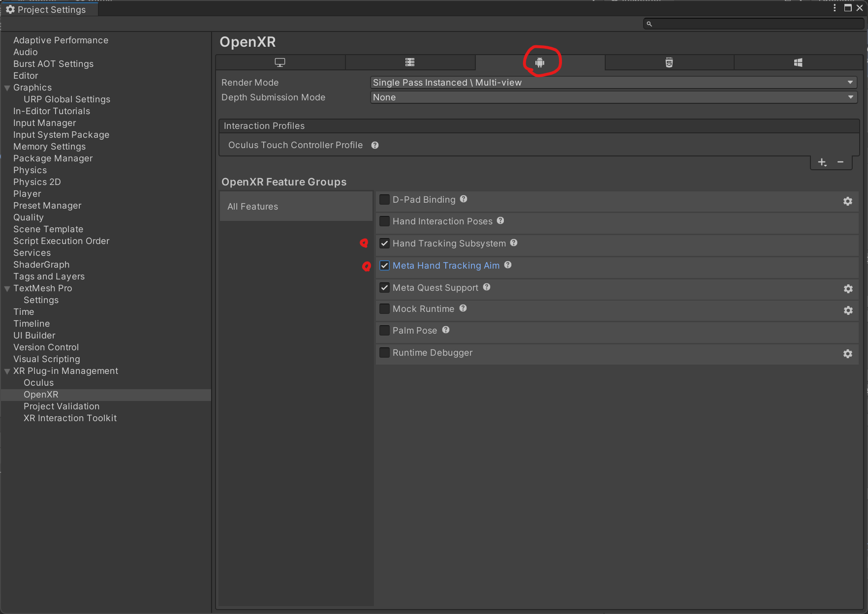Select the Standalone desktop platform tab
The image size is (868, 614).
pos(280,62)
